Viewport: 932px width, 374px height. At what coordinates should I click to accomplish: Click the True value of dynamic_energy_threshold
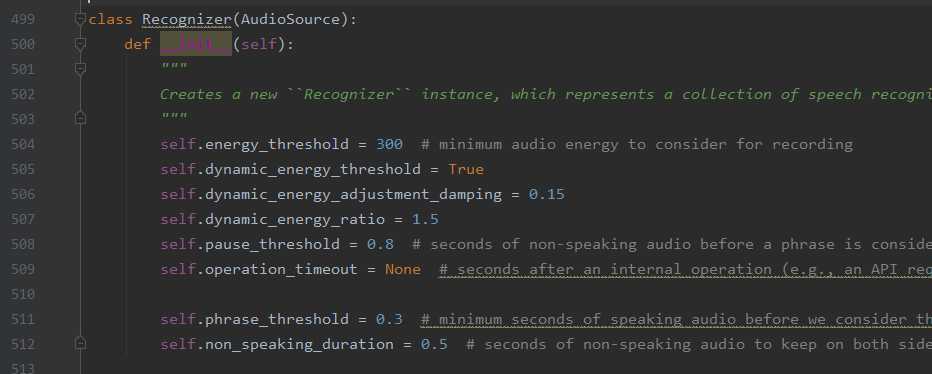pyautogui.click(x=466, y=169)
